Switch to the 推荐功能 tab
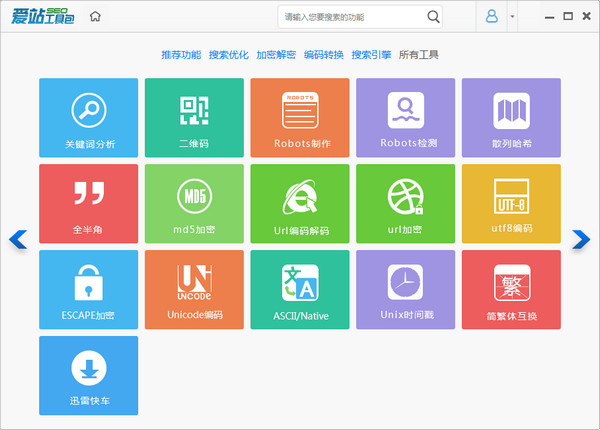The image size is (600, 430). tap(181, 55)
